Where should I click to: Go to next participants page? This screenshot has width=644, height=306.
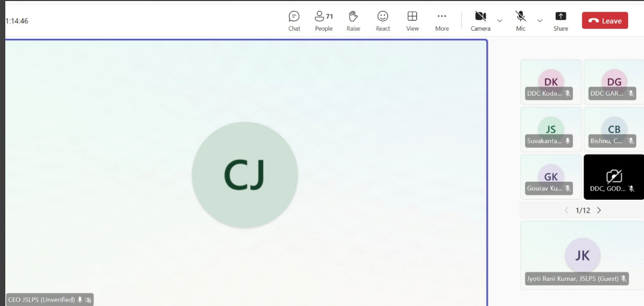599,210
